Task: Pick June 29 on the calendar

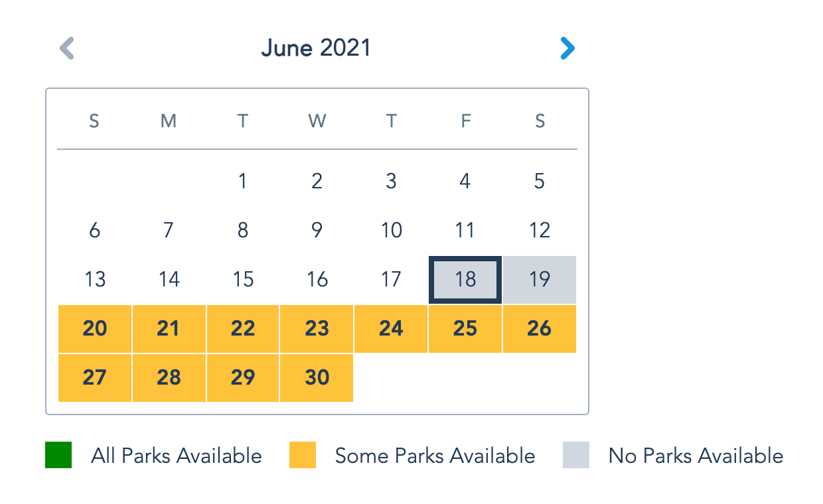Action: tap(243, 378)
